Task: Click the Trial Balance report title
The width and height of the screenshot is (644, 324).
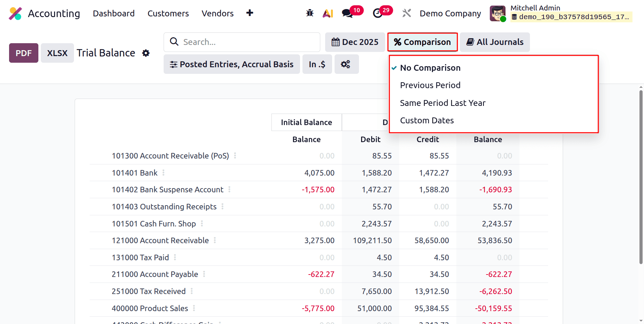Action: 106,53
